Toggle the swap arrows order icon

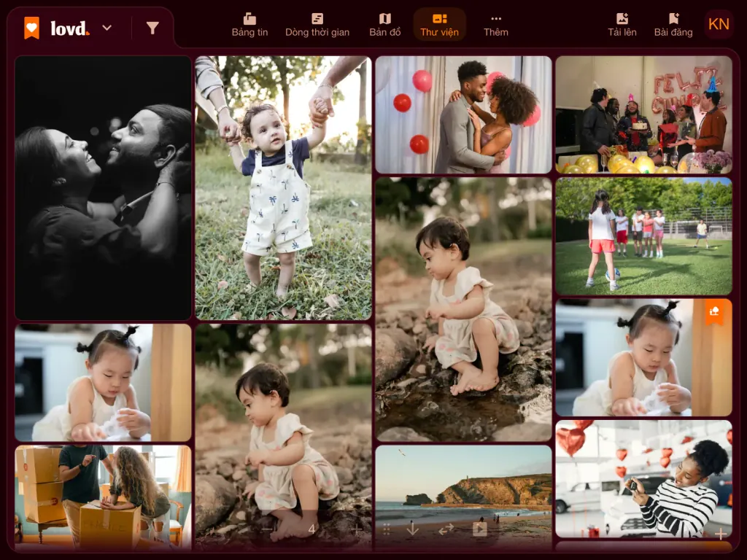(446, 529)
